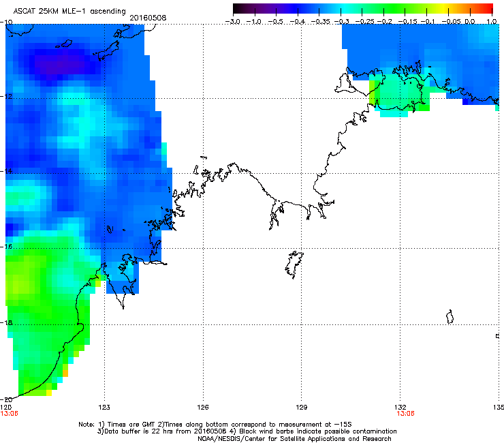Image resolution: width=504 pixels, height=443 pixels.
Task: Click the -0.25 color scale label
Action: (x=365, y=22)
